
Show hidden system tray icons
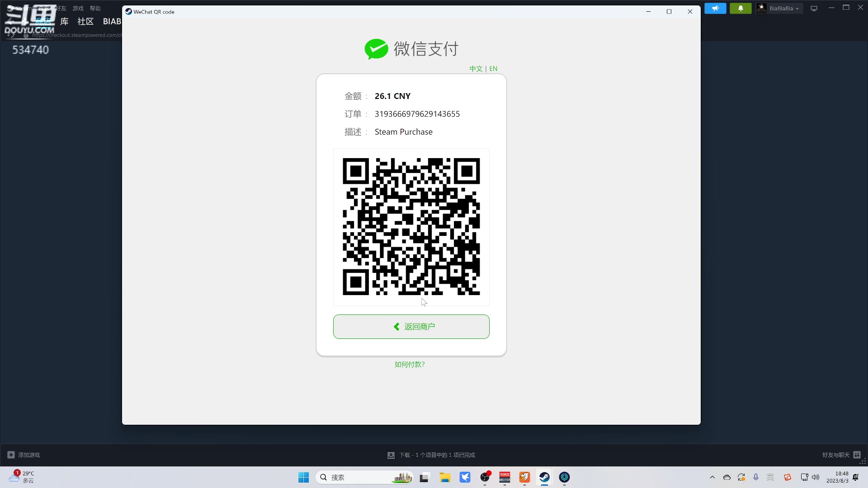(x=712, y=477)
